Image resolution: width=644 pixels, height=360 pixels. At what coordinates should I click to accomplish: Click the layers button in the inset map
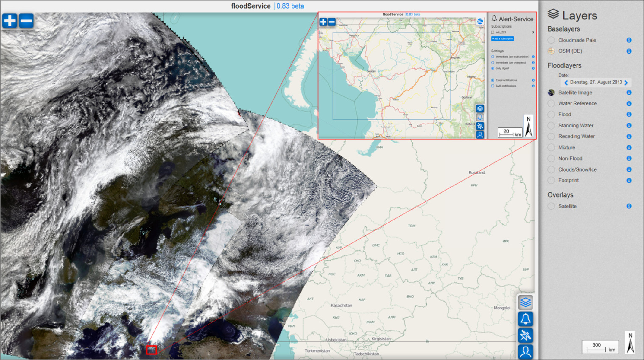tap(480, 108)
